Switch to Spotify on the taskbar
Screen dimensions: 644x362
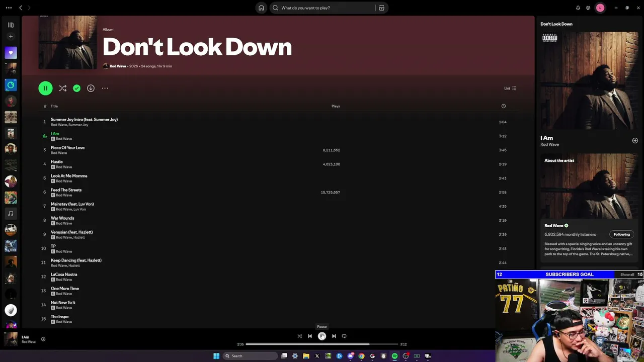394,356
